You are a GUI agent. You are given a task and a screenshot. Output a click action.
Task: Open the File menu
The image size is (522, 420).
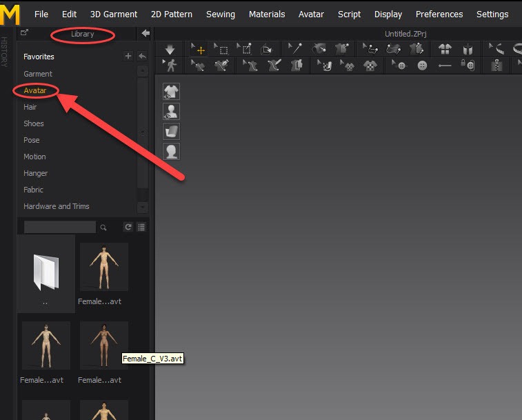coord(41,14)
